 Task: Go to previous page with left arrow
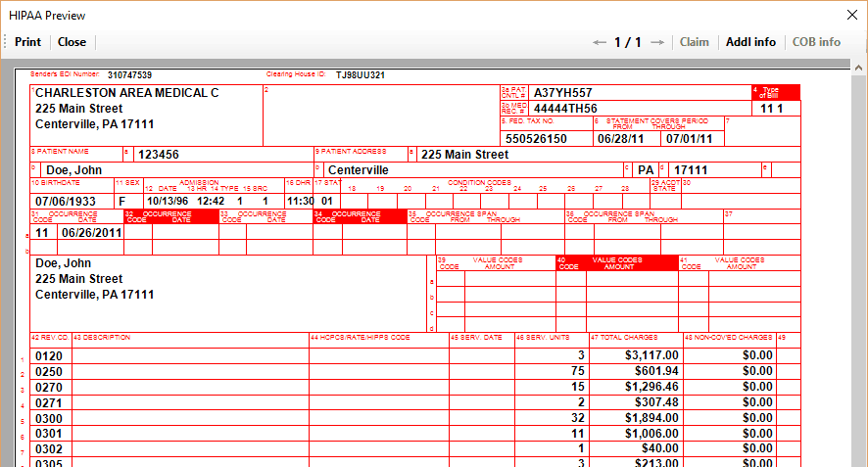point(601,42)
